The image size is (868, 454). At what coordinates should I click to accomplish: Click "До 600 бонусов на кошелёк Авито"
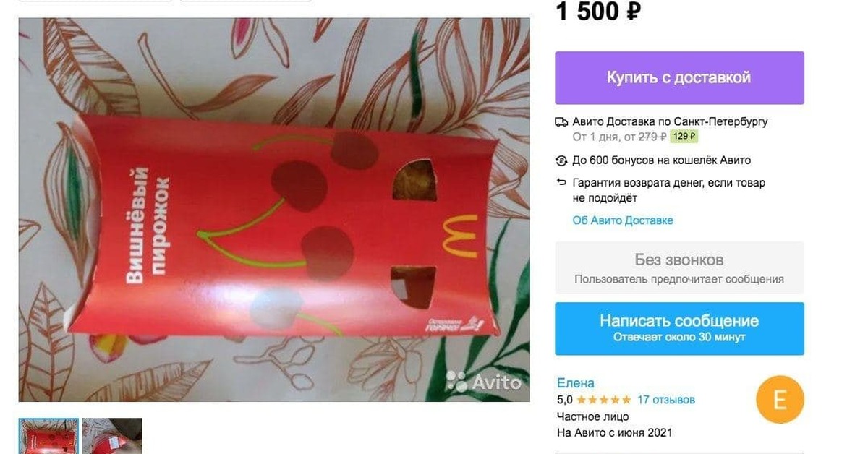(661, 160)
